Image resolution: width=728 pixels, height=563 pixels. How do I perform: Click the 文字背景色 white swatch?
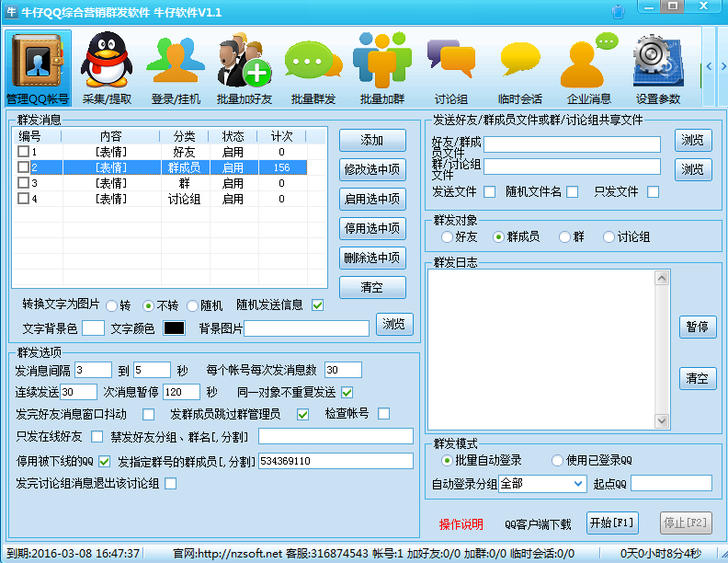[x=94, y=327]
